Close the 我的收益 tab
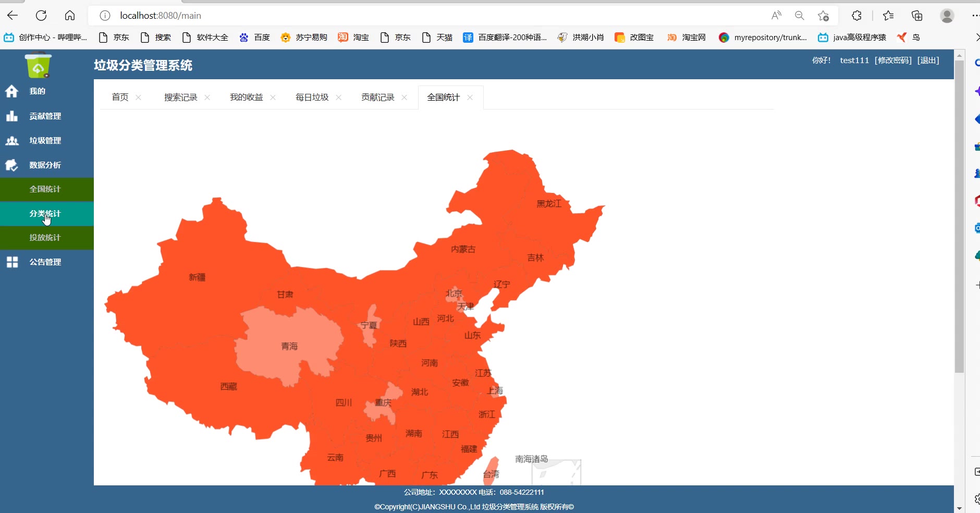The width and height of the screenshot is (980, 513). (x=273, y=97)
